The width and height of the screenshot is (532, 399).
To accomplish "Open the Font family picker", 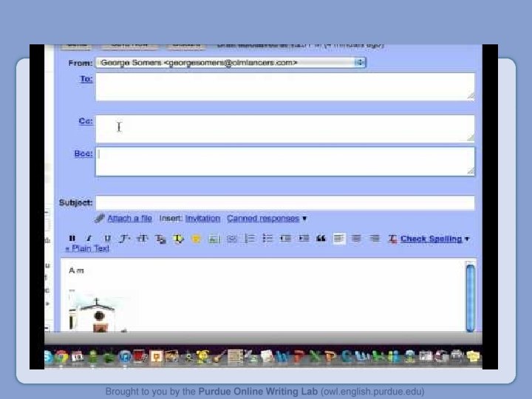I will pos(125,239).
